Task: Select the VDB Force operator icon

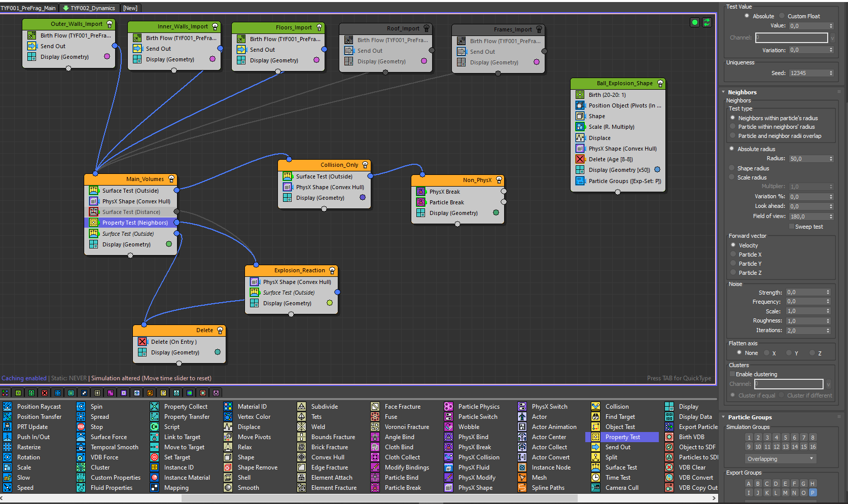Action: [x=81, y=457]
